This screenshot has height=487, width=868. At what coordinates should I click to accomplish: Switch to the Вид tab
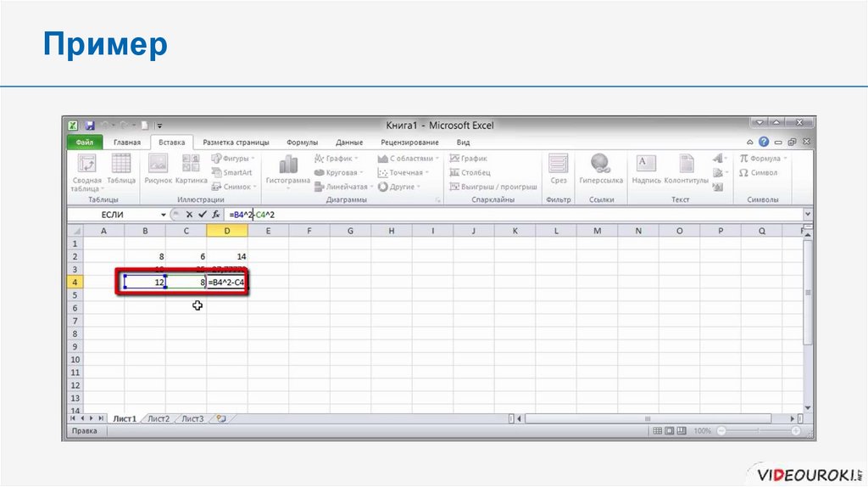click(x=464, y=143)
